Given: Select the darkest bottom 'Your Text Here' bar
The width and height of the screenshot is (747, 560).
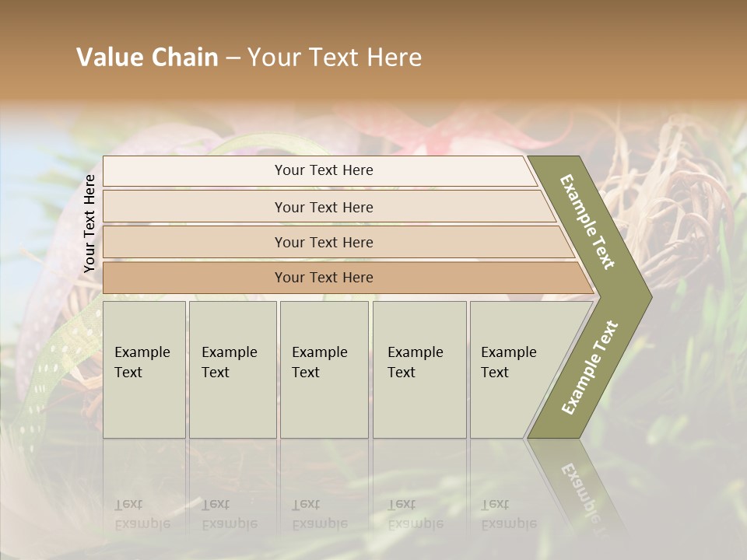Looking at the screenshot, I should (x=323, y=278).
